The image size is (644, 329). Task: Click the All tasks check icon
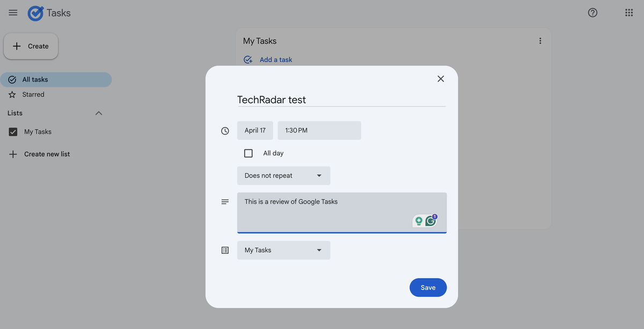pyautogui.click(x=12, y=79)
